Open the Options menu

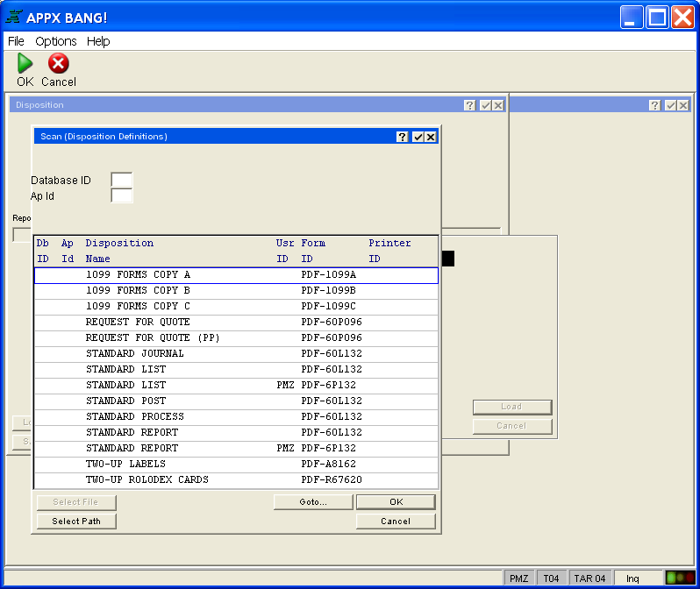56,41
